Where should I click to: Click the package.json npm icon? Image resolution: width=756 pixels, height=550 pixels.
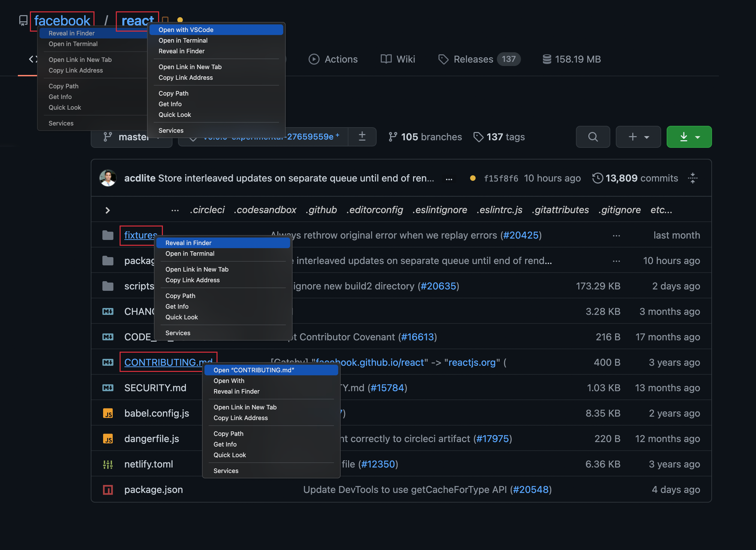tap(108, 489)
